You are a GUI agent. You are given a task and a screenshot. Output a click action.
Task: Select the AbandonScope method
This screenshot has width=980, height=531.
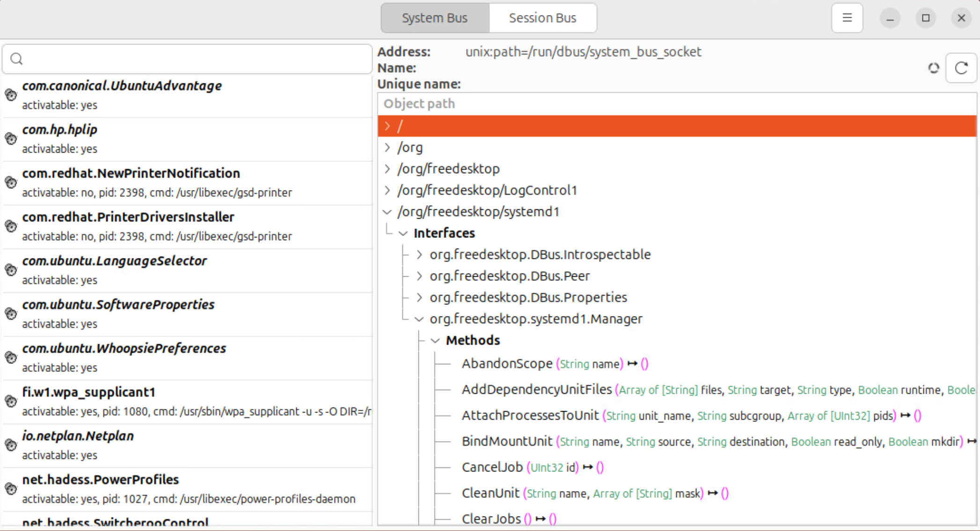pyautogui.click(x=555, y=364)
